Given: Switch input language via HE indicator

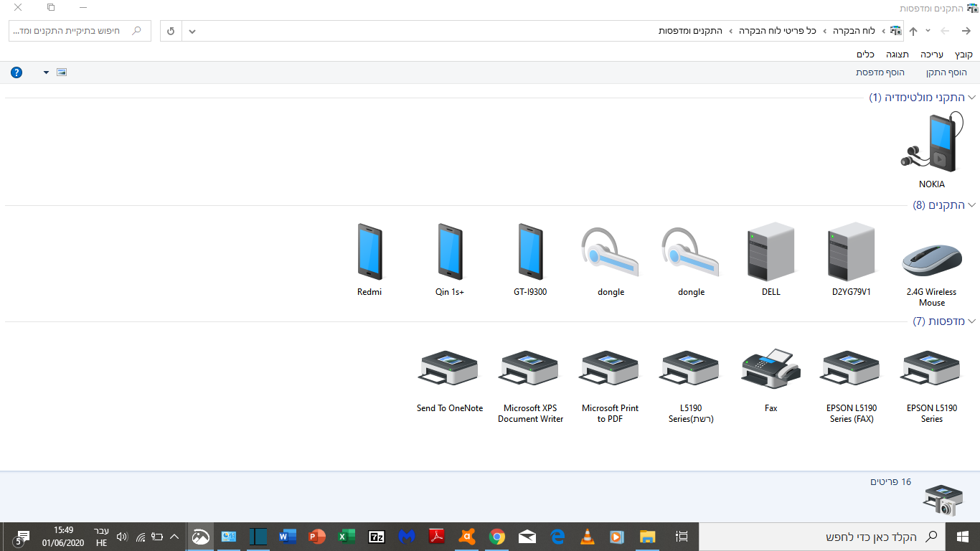Looking at the screenshot, I should (x=101, y=537).
